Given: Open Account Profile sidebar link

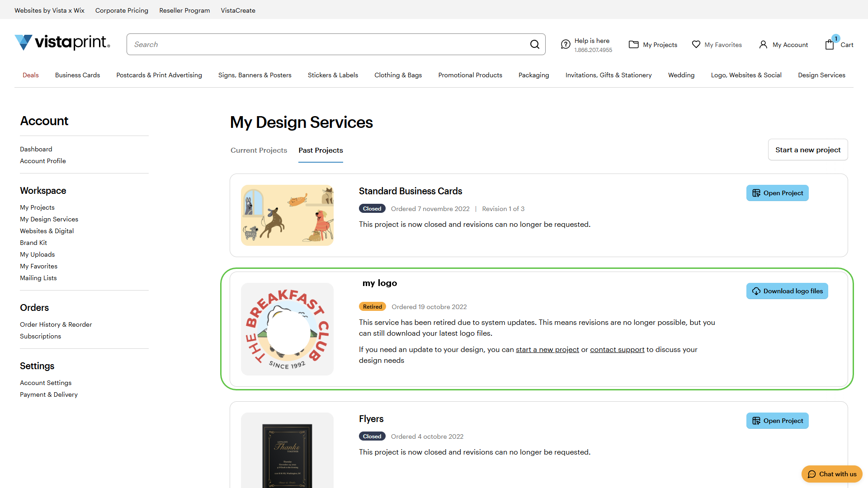Looking at the screenshot, I should click(x=43, y=161).
